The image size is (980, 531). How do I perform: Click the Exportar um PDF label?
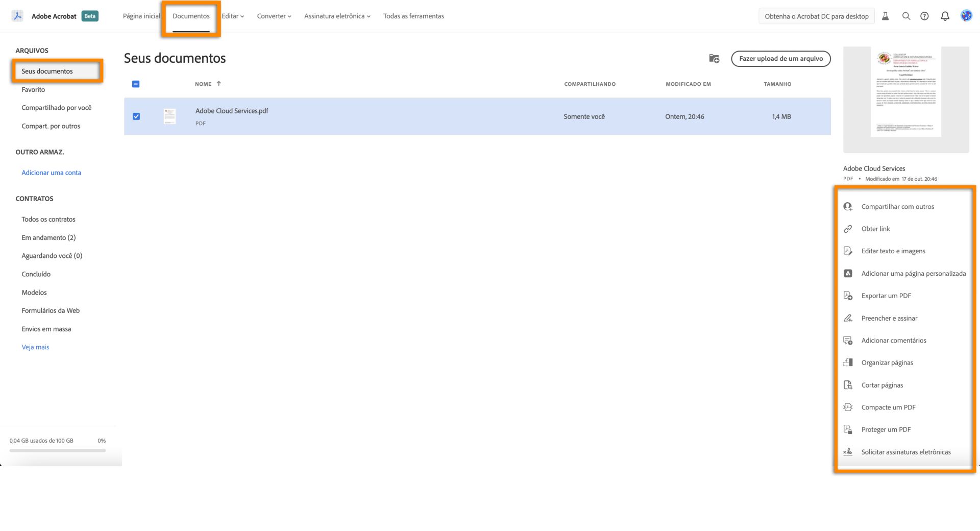point(886,296)
